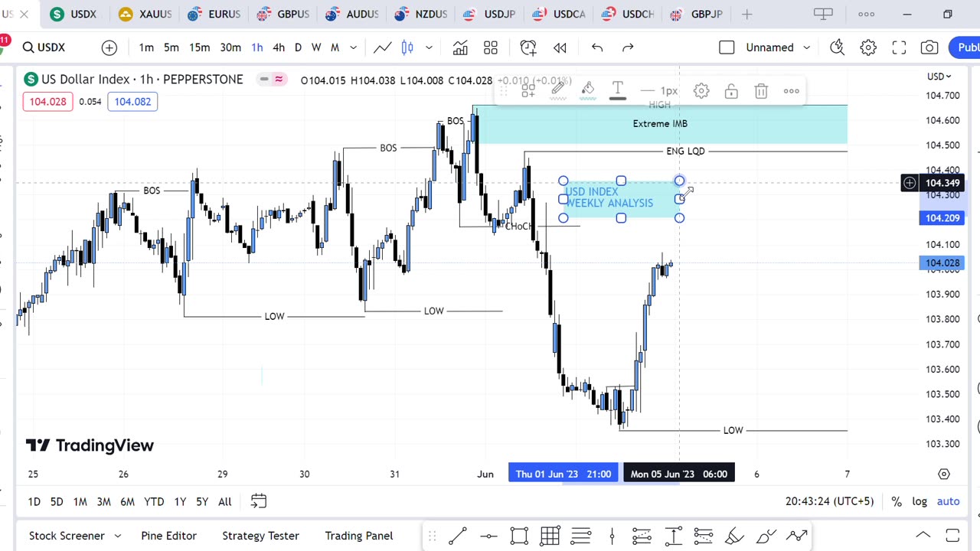Open the indicator templates grid icon
980x551 pixels.
(x=491, y=47)
